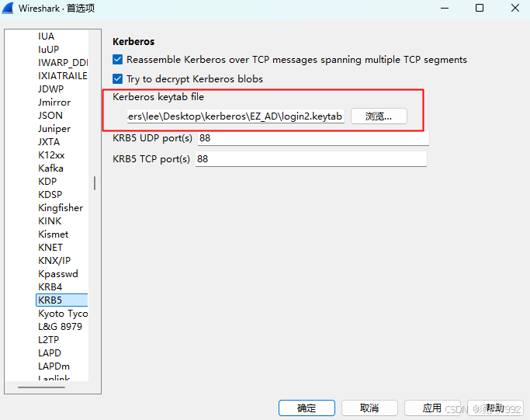
Task: Close the Wireshark preferences window
Action: click(x=515, y=8)
